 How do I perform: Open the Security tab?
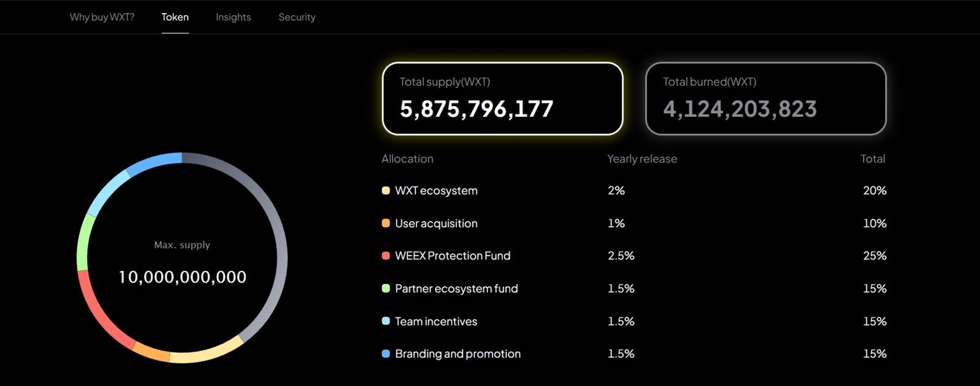(297, 17)
